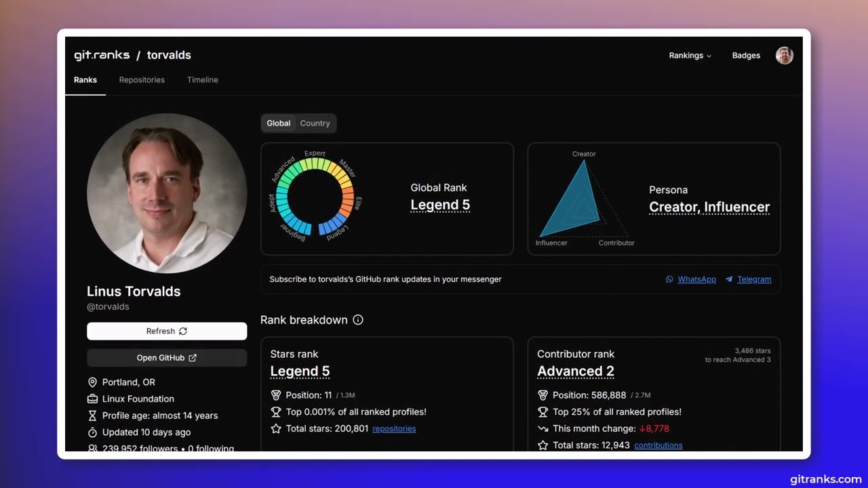This screenshot has height=488, width=868.
Task: Open the Badges page
Action: coord(746,56)
